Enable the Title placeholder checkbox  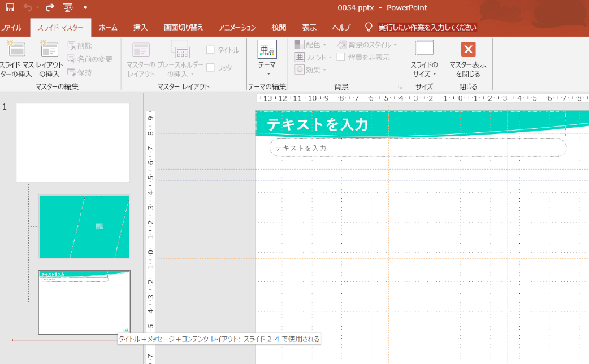pyautogui.click(x=211, y=49)
